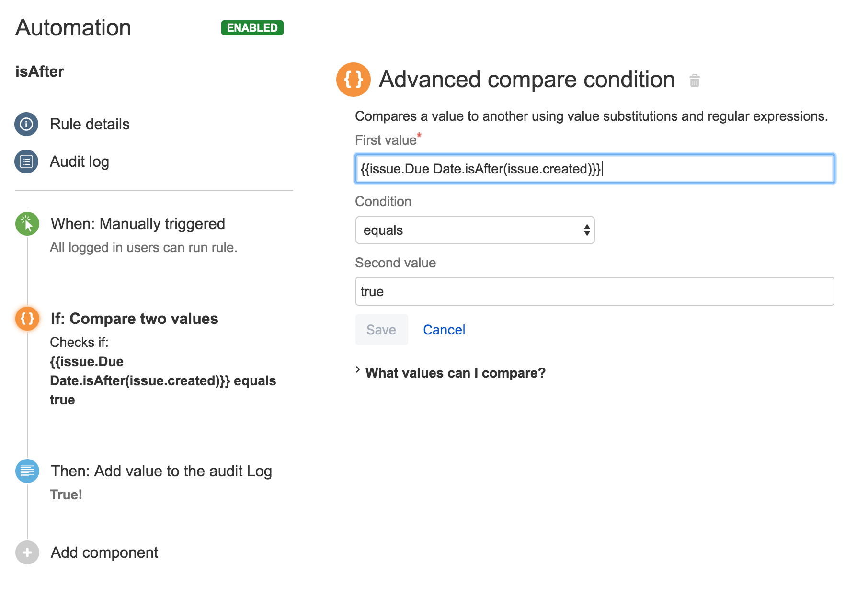Click the Add component plus icon
868x598 pixels.
point(27,552)
